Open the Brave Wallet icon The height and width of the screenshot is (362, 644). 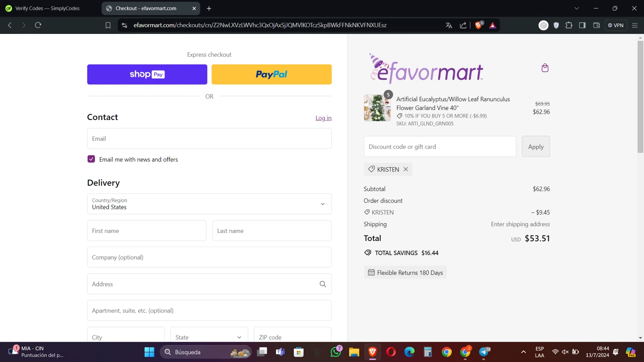[x=596, y=25]
